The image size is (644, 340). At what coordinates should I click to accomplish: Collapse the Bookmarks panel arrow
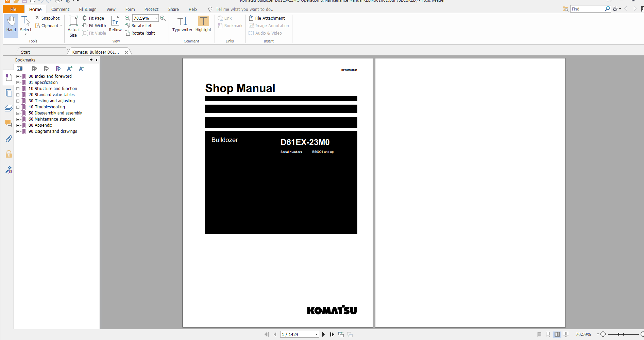point(97,60)
